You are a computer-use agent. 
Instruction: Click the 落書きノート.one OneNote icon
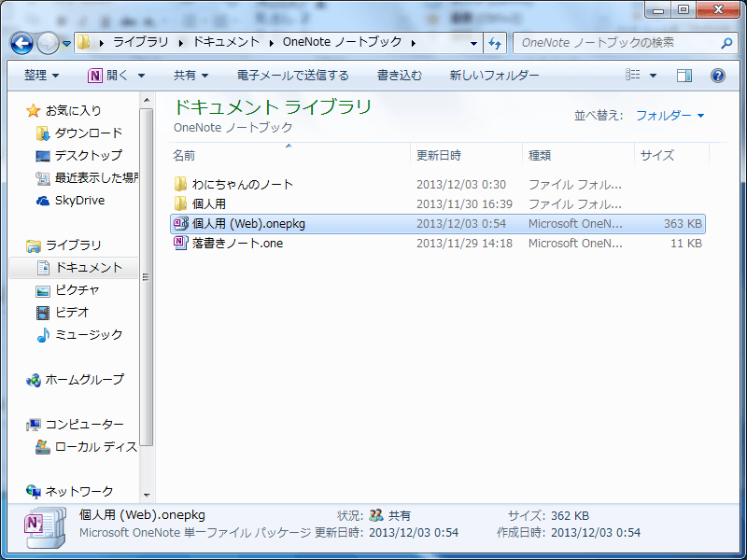180,243
